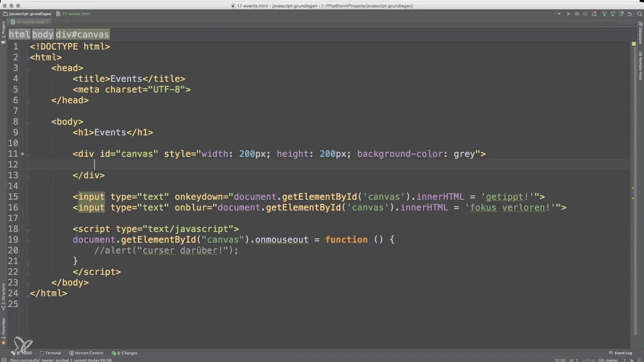The height and width of the screenshot is (362, 644).
Task: Click VCS commit changes icon
Action: pyautogui.click(x=613, y=14)
